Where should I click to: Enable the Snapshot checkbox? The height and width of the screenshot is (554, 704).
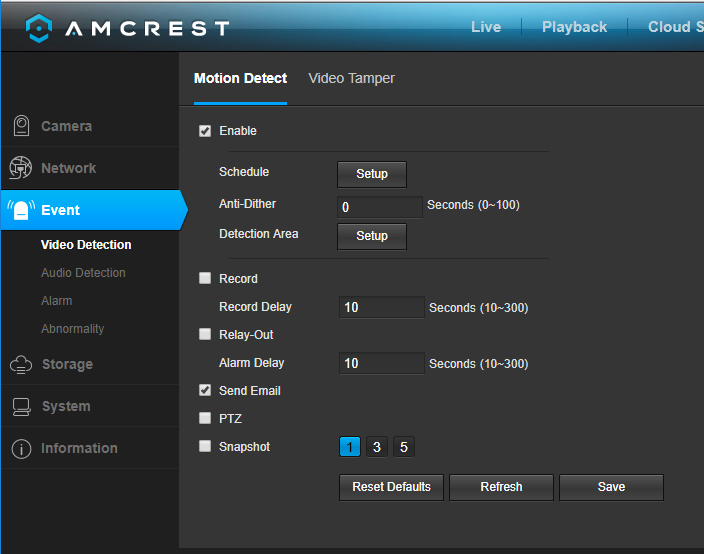[x=205, y=446]
